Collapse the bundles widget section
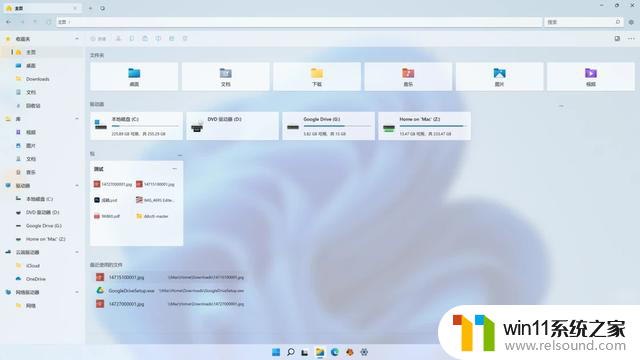 click(x=180, y=155)
